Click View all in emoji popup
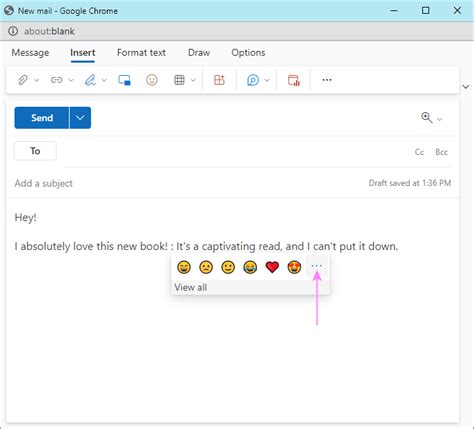This screenshot has width=474, height=429. click(x=191, y=287)
